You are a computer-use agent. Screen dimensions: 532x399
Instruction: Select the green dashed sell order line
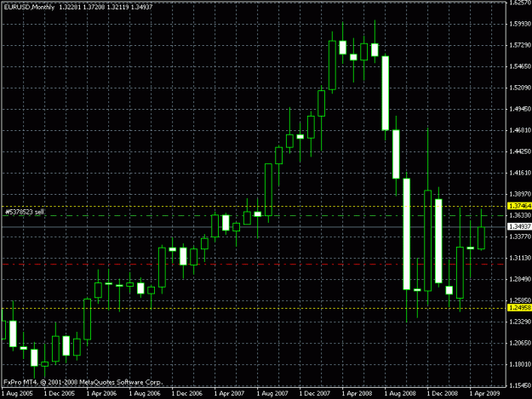click(254, 215)
